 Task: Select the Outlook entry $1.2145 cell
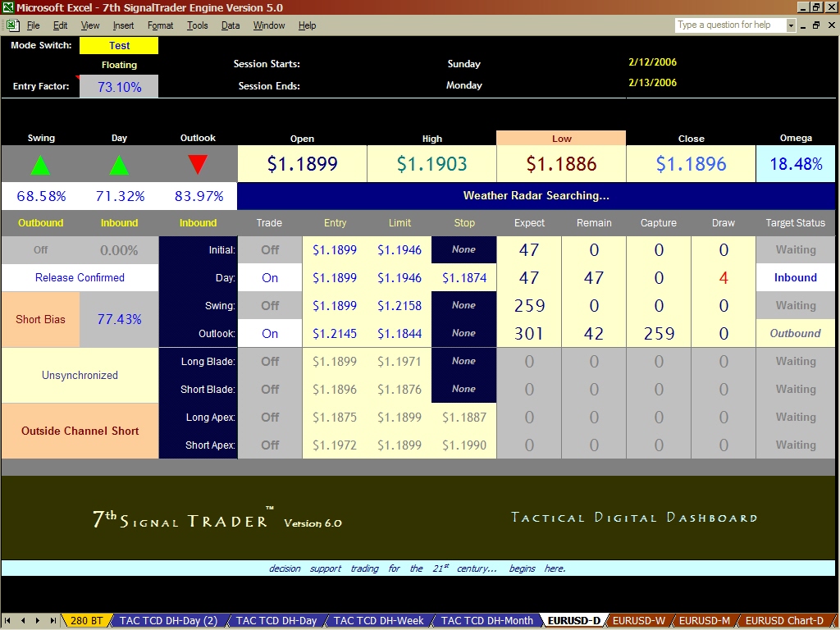click(x=335, y=333)
